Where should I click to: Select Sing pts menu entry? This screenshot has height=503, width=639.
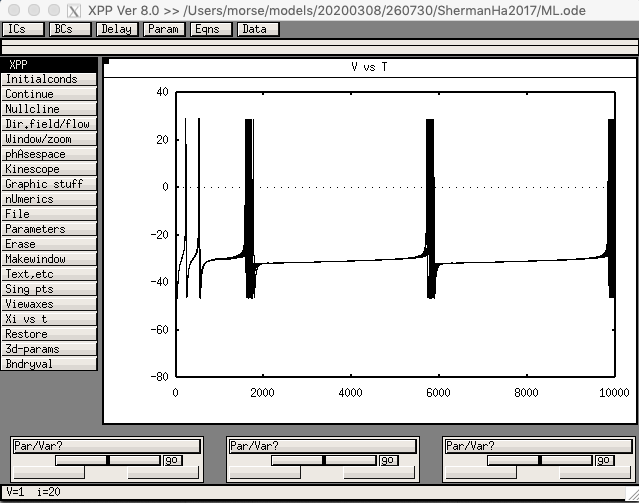tap(49, 289)
